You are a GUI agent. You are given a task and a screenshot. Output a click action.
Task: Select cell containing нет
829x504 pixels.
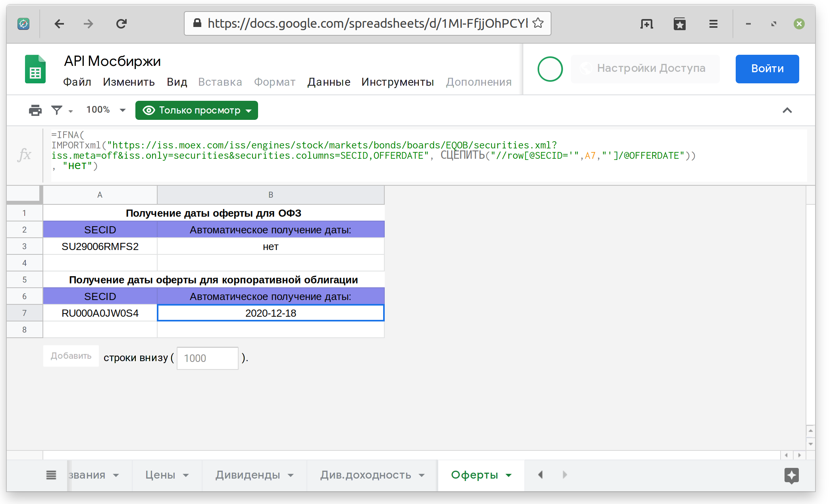271,246
